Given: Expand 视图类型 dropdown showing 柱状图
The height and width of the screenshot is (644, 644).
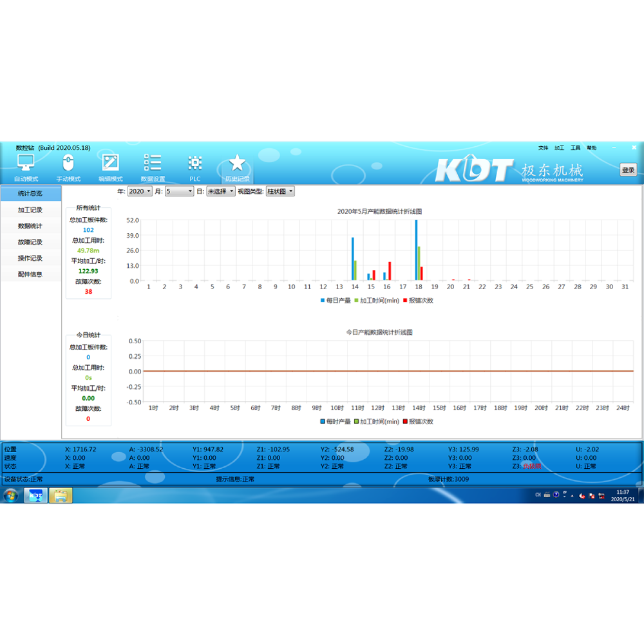Looking at the screenshot, I should click(x=280, y=191).
